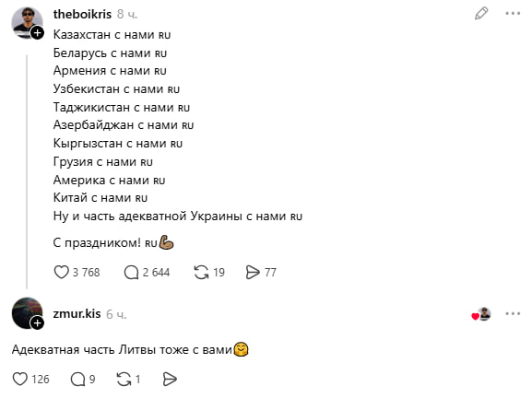Like theboikris post with heart icon
The image size is (532, 398).
pyautogui.click(x=61, y=272)
